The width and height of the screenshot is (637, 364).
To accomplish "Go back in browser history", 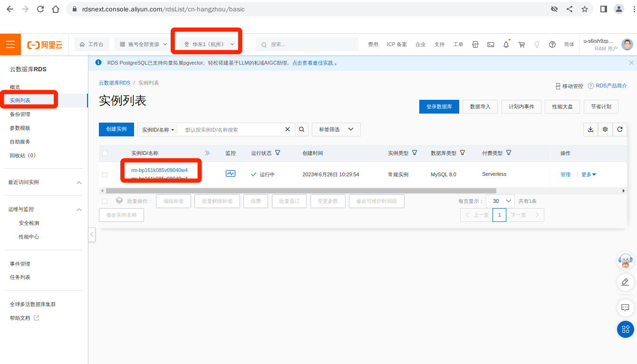I will click(x=10, y=9).
